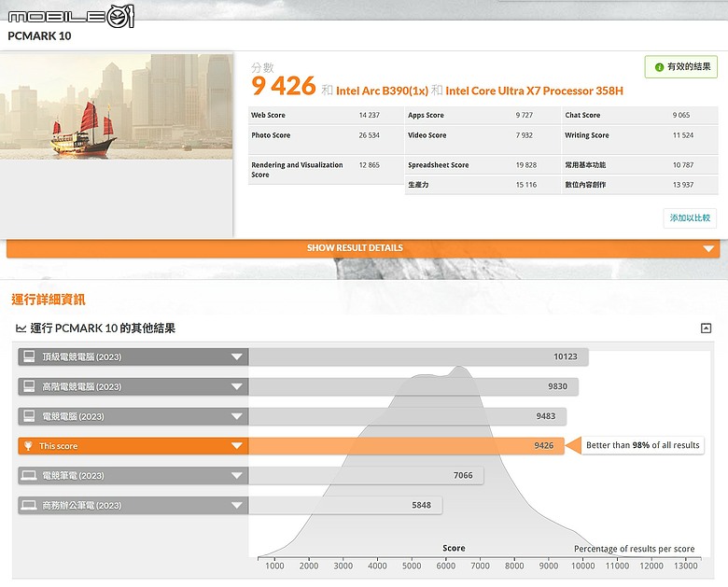The width and height of the screenshot is (728, 587).
Task: Click the 生產力 score row
Action: pyautogui.click(x=483, y=185)
